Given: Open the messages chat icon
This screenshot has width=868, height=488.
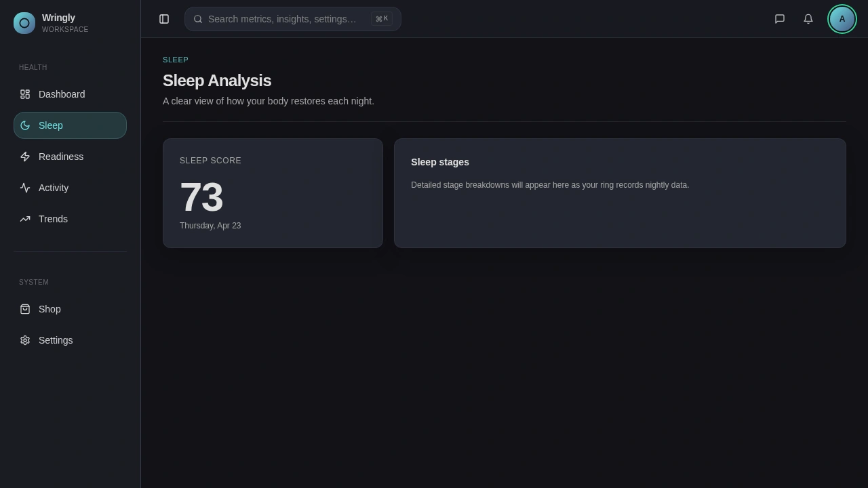Looking at the screenshot, I should click(780, 19).
